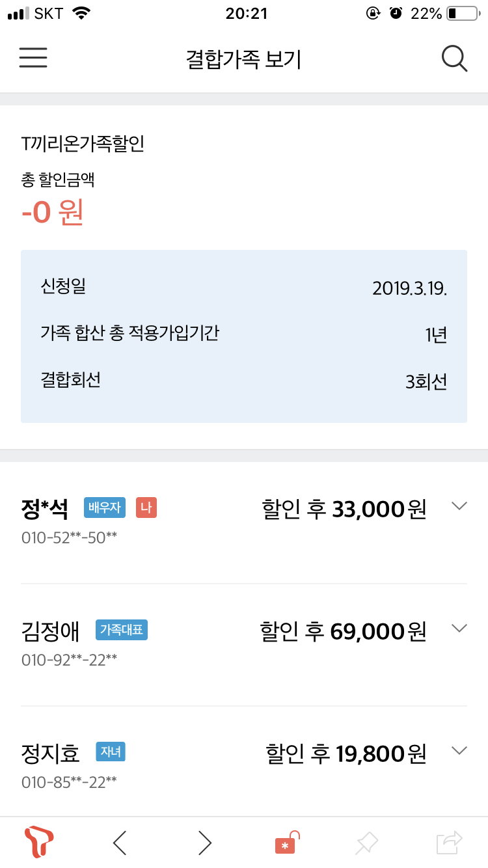The width and height of the screenshot is (488, 868).
Task: Tap the 자녀 badge
Action: click(x=111, y=752)
